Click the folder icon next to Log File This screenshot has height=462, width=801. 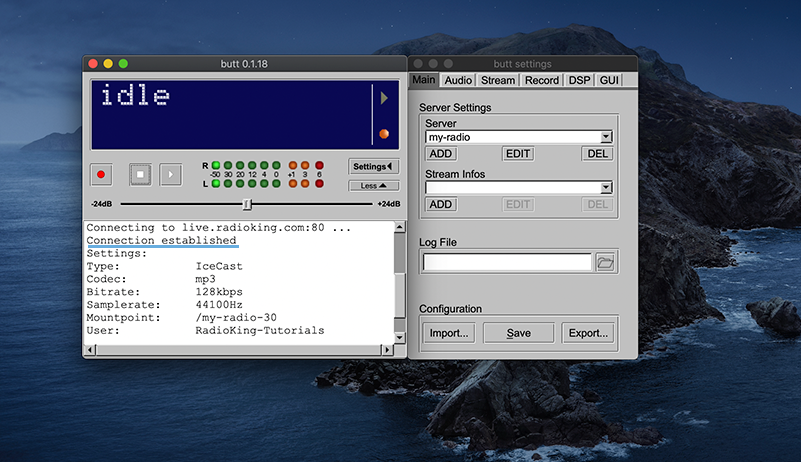pos(605,262)
